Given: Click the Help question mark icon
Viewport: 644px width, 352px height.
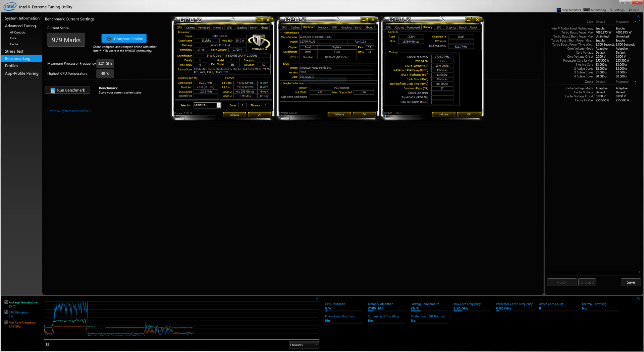Looking at the screenshot, I should [x=630, y=10].
